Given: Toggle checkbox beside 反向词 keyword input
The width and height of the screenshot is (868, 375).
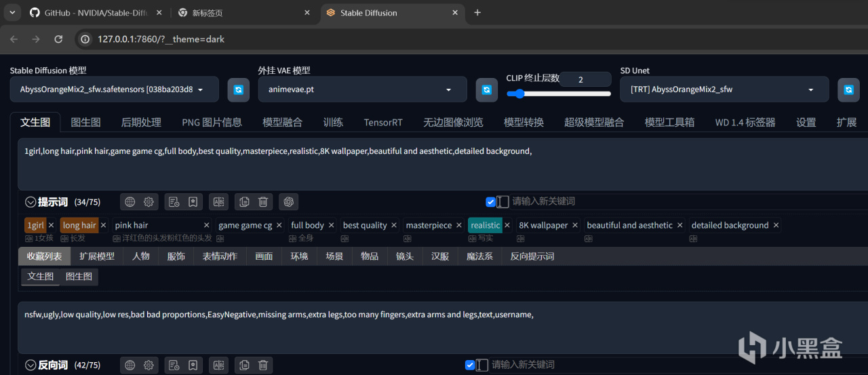Looking at the screenshot, I should click(x=470, y=365).
